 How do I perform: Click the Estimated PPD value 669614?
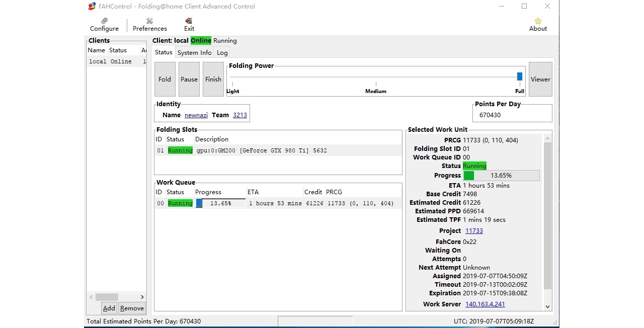pyautogui.click(x=473, y=211)
